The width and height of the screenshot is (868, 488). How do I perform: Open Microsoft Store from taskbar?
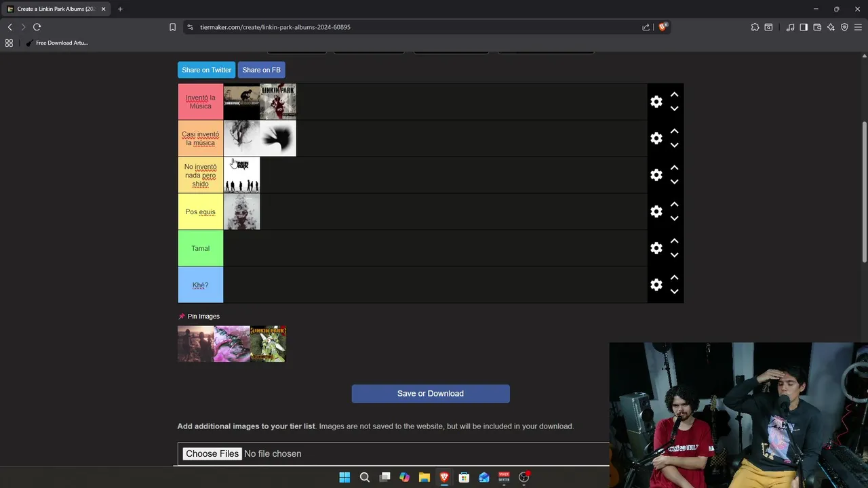pyautogui.click(x=464, y=477)
